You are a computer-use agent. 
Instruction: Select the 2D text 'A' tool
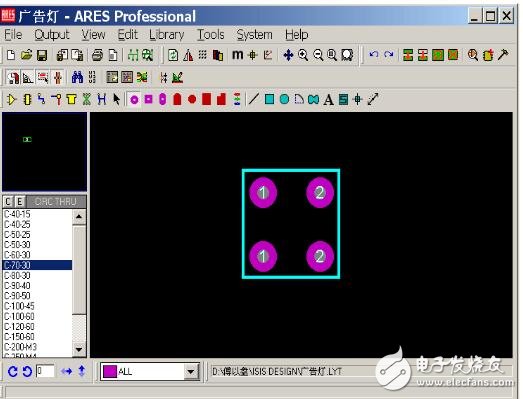point(329,99)
